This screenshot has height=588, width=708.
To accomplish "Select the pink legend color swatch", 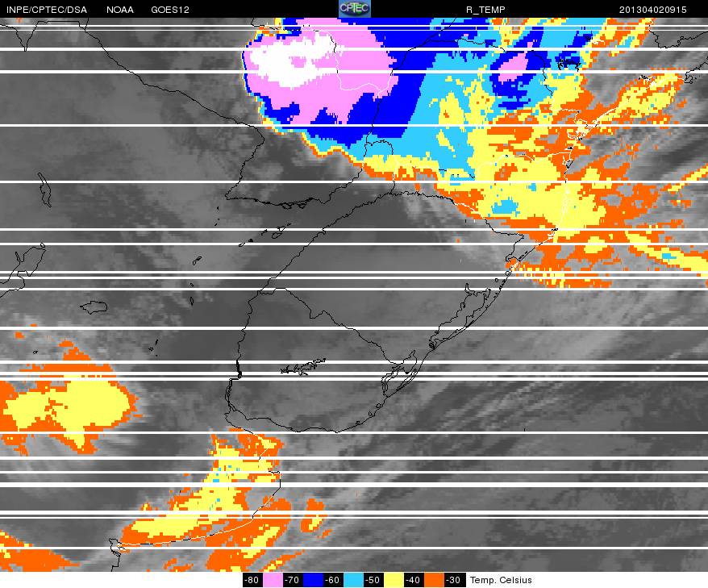I will coord(273,580).
